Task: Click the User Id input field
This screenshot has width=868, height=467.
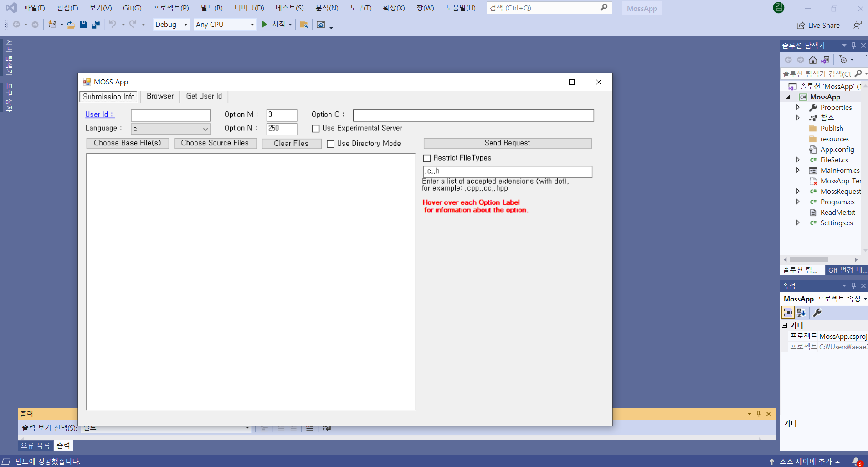Action: point(171,115)
